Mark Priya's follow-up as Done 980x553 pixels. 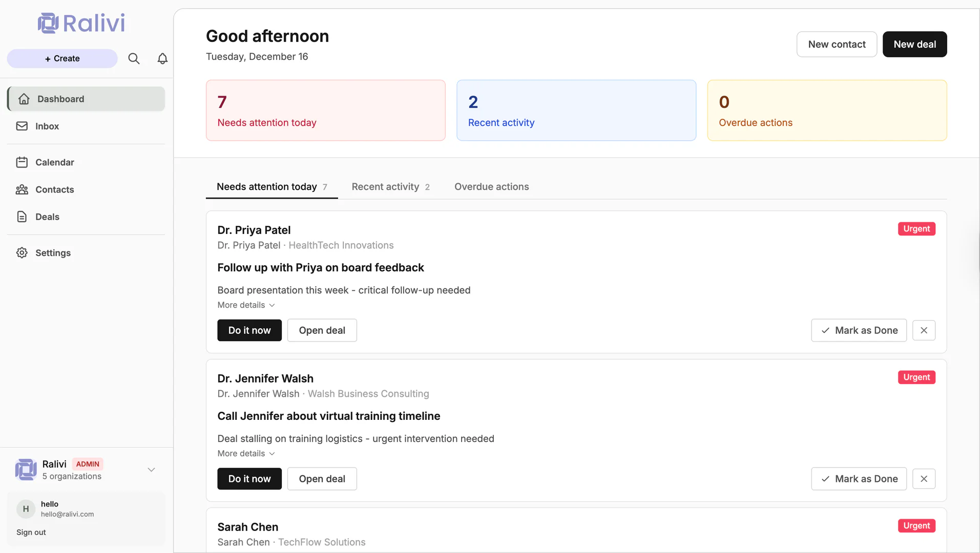(859, 330)
